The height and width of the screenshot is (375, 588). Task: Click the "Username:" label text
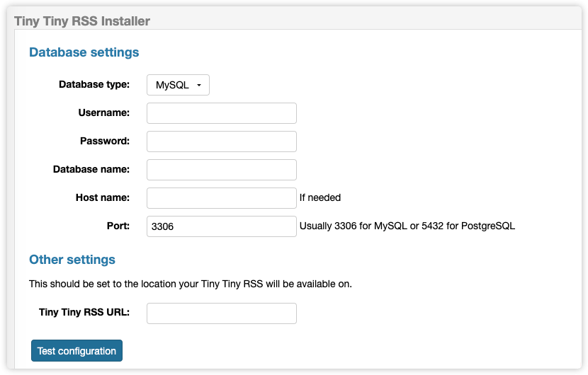pyautogui.click(x=103, y=112)
